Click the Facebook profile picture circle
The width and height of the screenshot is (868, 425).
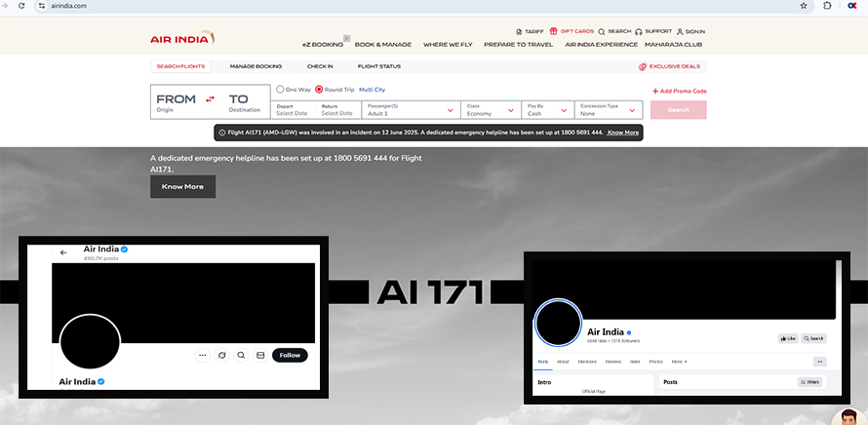pos(559,323)
